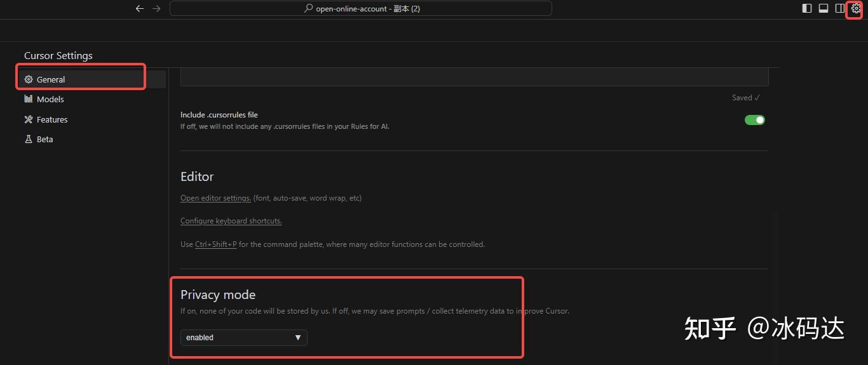Image resolution: width=868 pixels, height=365 pixels.
Task: Toggle the bottom panel layout icon
Action: (x=824, y=8)
